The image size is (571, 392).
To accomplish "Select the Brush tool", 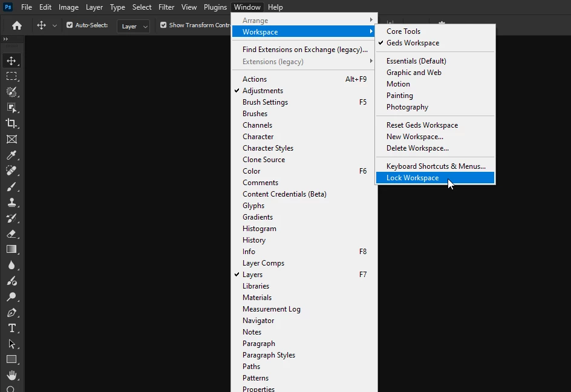I will (x=11, y=187).
